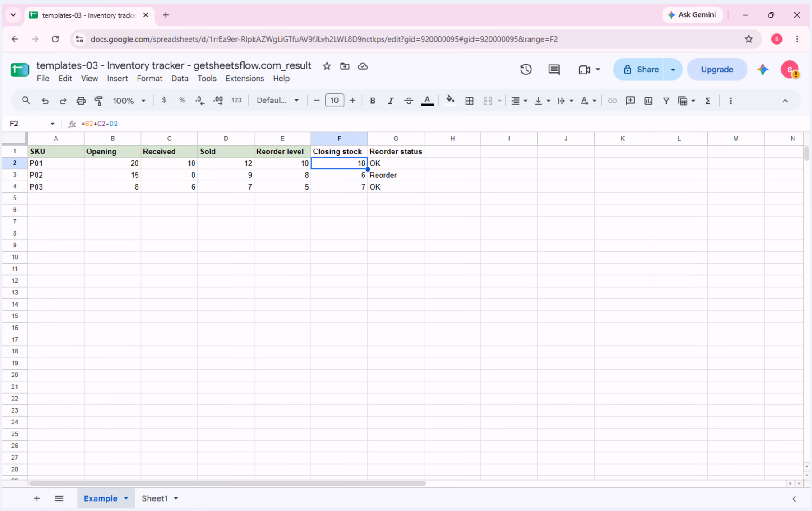
Task: Open Edit menu
Action: (65, 79)
